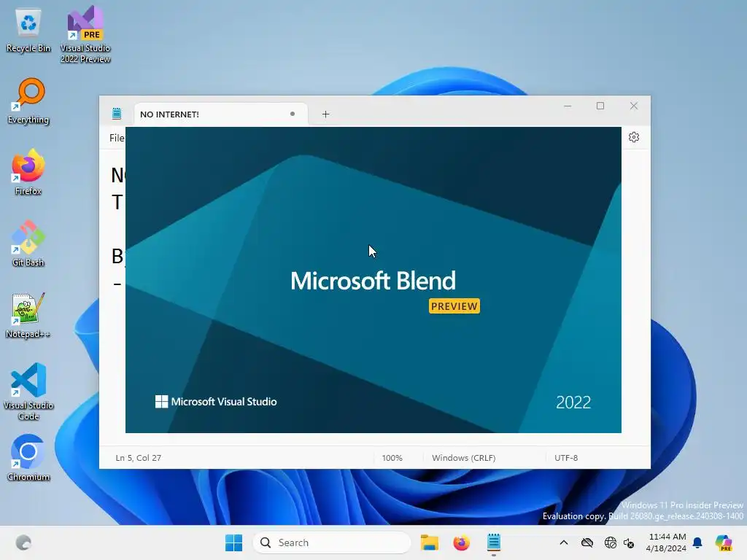Open Firefox from the taskbar
Viewport: 747px width, 560px height.
pyautogui.click(x=461, y=542)
